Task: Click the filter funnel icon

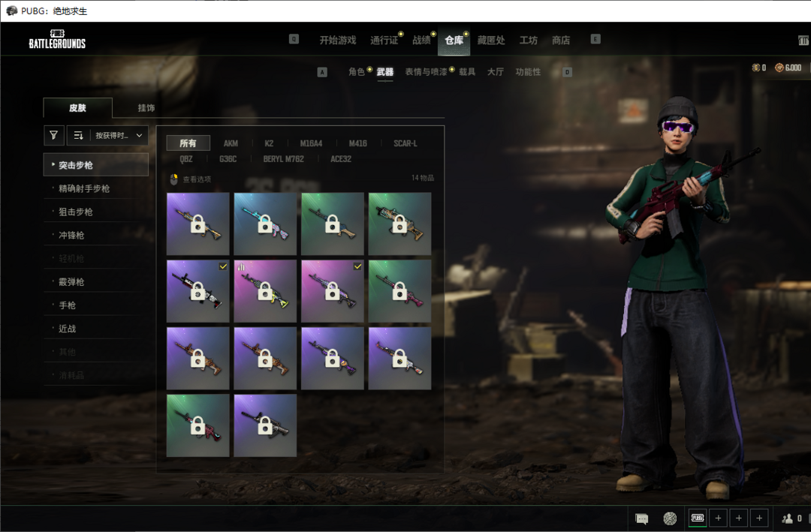Action: [x=53, y=136]
